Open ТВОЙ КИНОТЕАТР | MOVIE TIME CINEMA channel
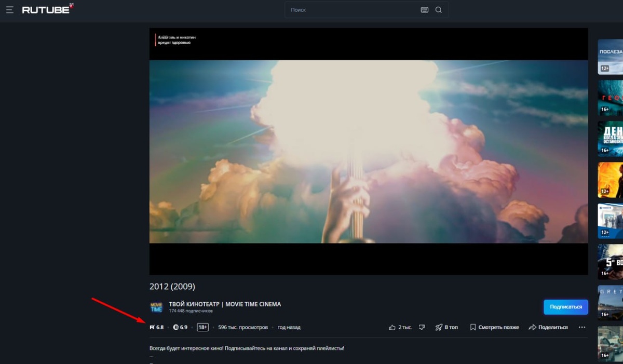This screenshot has height=364, width=623. [x=225, y=304]
